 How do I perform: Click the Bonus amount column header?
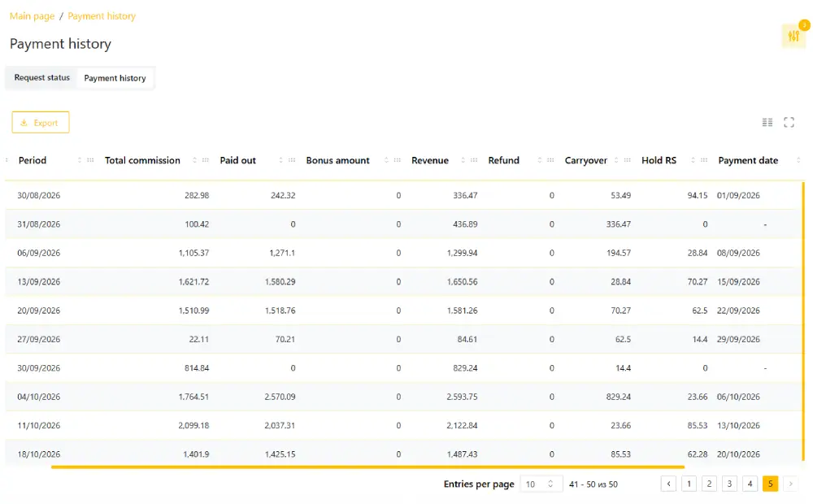coord(337,160)
